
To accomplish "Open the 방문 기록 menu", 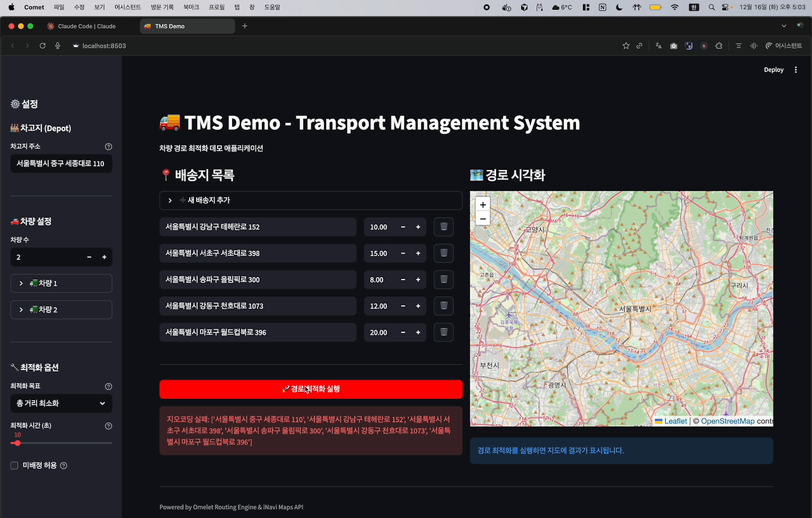I will click(x=162, y=7).
